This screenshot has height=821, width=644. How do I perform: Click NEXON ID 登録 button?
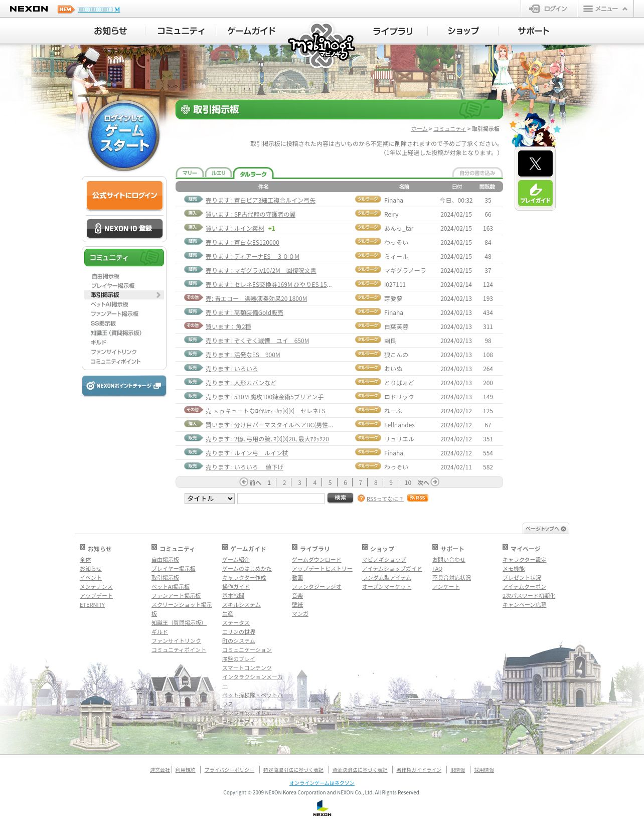(x=124, y=228)
